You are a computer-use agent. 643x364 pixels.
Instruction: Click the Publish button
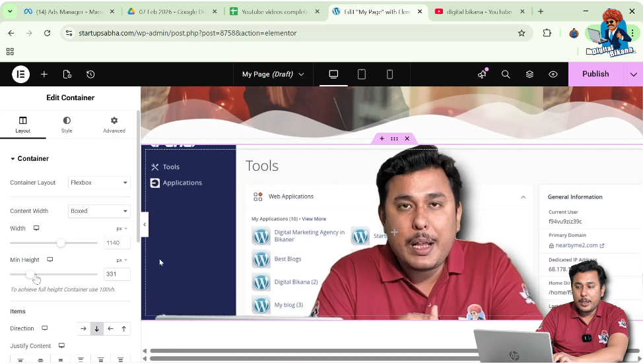pos(595,75)
